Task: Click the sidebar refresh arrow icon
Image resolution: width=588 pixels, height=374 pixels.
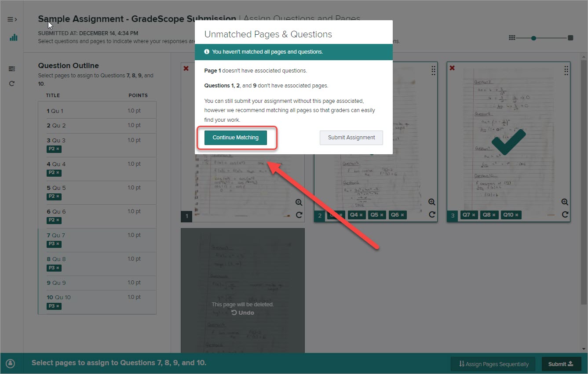Action: 12,83
